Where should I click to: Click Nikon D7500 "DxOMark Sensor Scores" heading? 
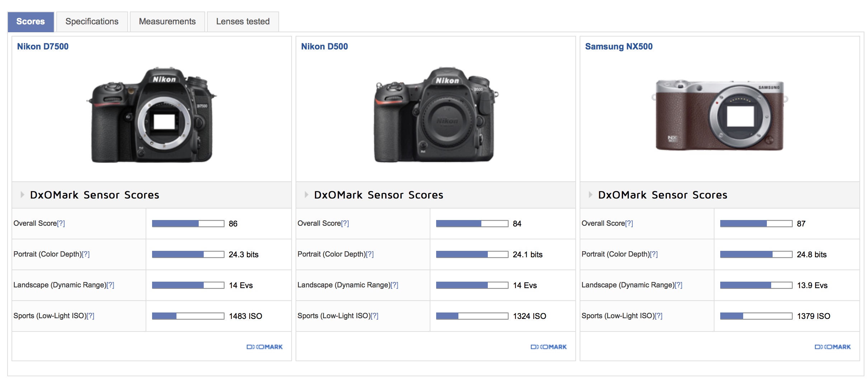(x=95, y=195)
